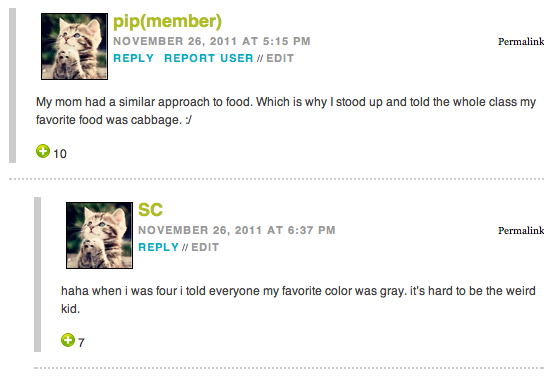Open the SC username profile
Image resolution: width=554 pixels, height=377 pixels.
(x=151, y=210)
